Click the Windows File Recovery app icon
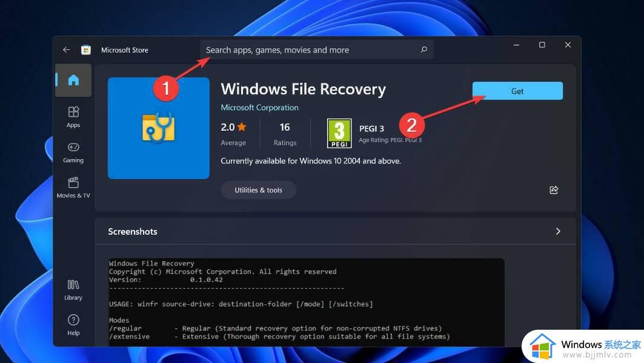The height and width of the screenshot is (363, 644). coord(159,128)
